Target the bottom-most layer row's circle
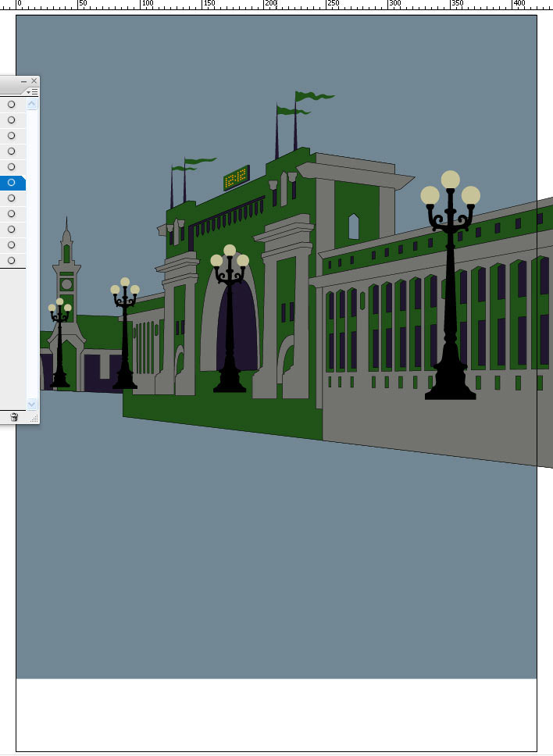Viewport: 553px width, 756px height. (12, 261)
